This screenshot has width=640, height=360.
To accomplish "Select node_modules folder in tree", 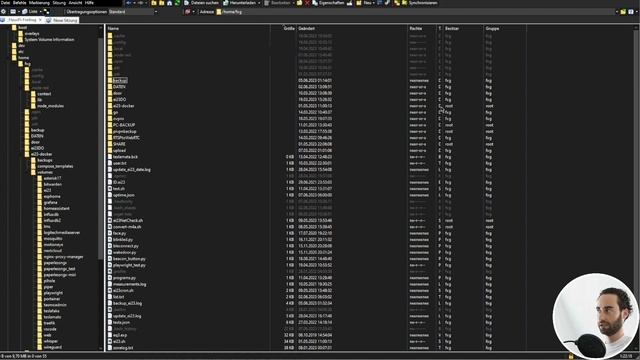I will click(51, 106).
